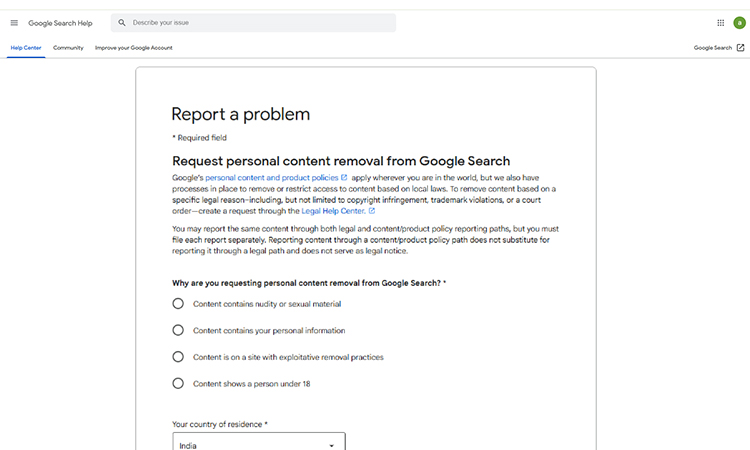Select "Content contains your personal information" option
The height and width of the screenshot is (450, 750).
pos(178,330)
